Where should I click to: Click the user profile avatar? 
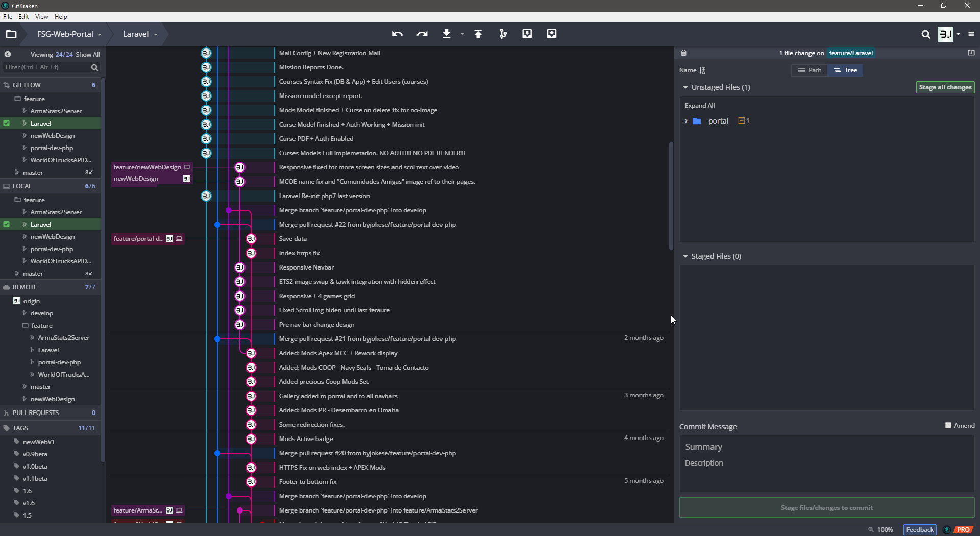click(946, 34)
